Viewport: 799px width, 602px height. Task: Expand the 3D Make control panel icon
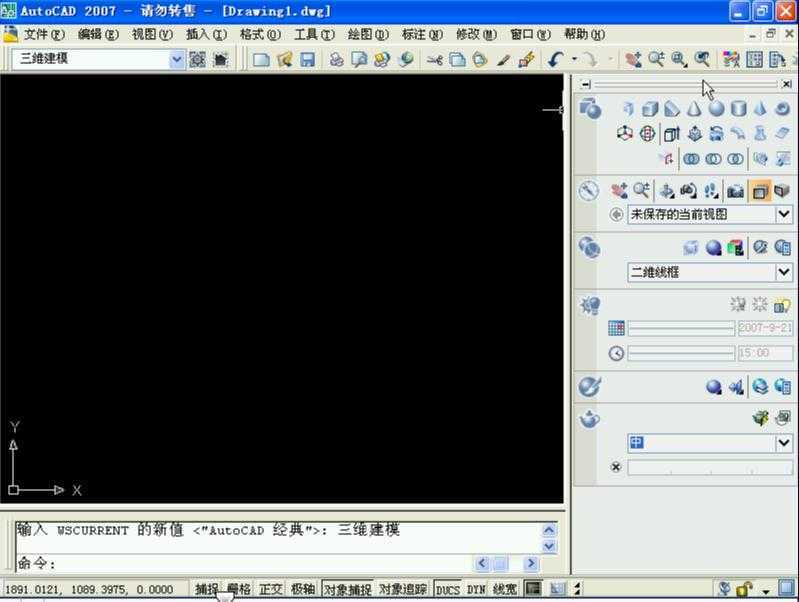tap(590, 109)
